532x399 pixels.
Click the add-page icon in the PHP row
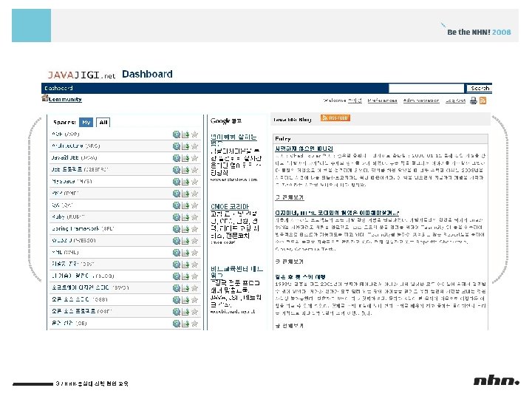point(185,194)
